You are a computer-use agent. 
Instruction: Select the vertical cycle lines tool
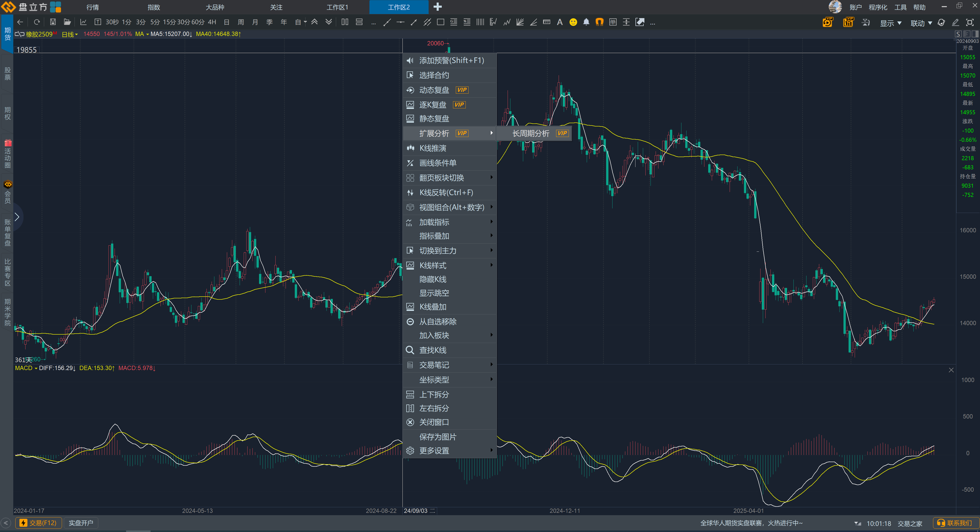480,22
